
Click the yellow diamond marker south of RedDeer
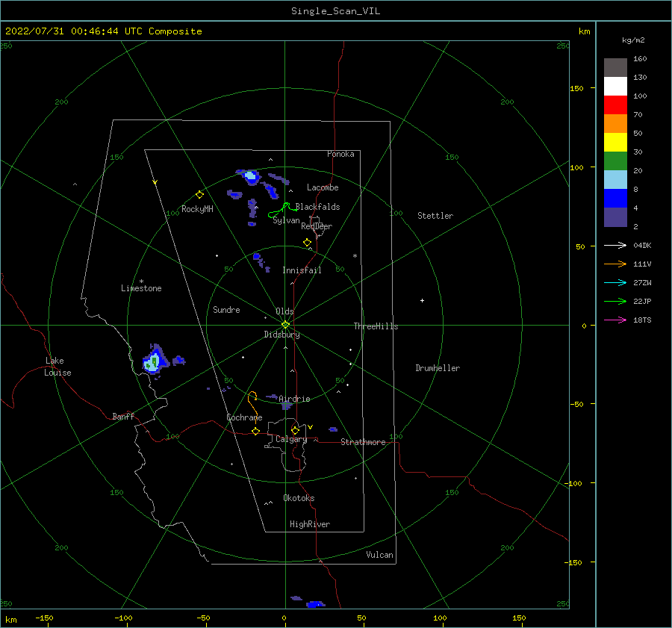click(x=307, y=242)
